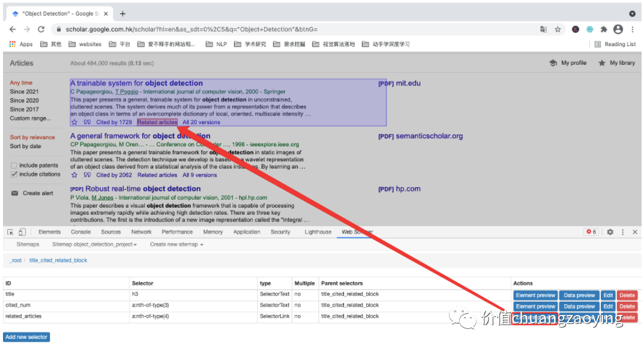Open the websites bookmarks folder
The width and height of the screenshot is (644, 348).
coord(85,44)
